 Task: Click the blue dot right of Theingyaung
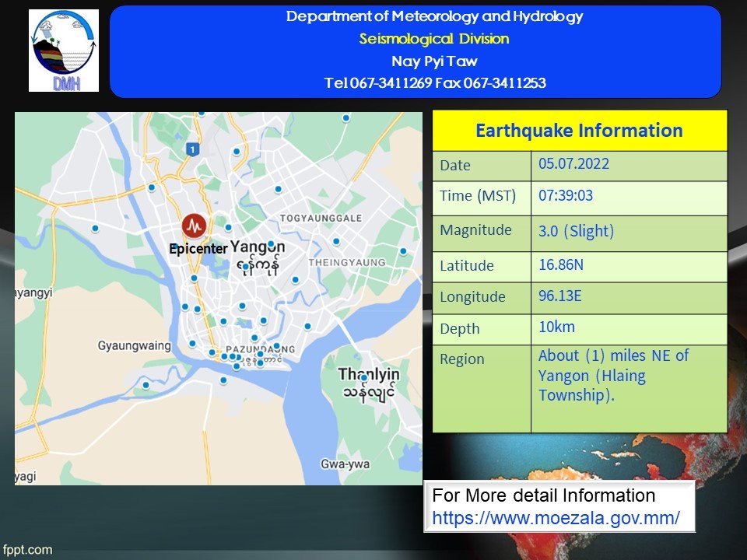(x=403, y=251)
